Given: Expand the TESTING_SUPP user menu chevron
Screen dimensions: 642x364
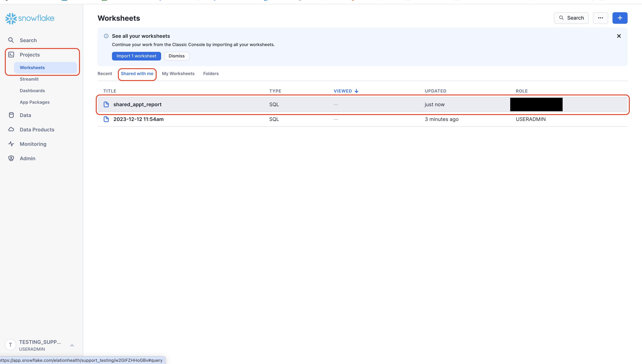Looking at the screenshot, I should click(72, 345).
